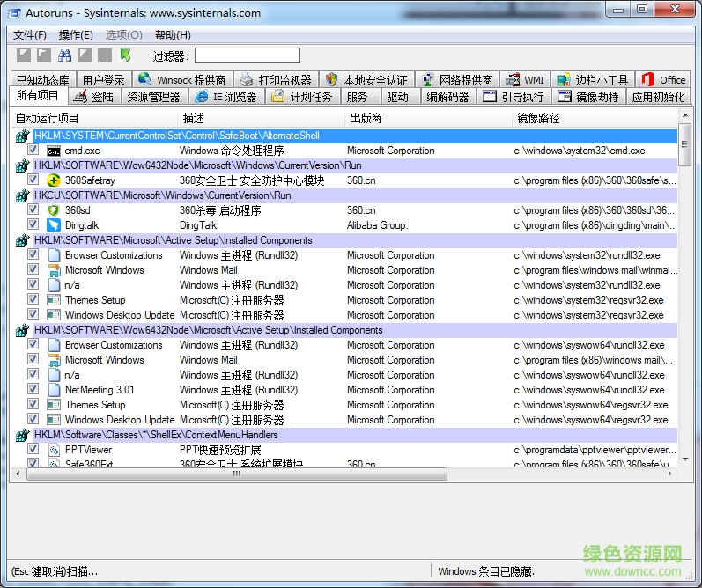Uncheck the Dingtalk checkbox
702x588 pixels.
33,224
